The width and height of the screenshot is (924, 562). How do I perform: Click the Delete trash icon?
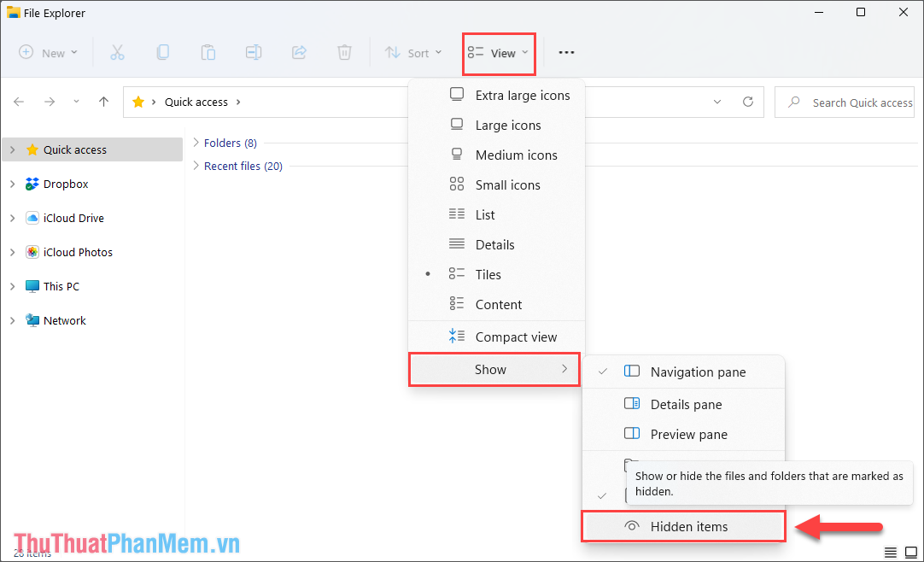coord(344,52)
